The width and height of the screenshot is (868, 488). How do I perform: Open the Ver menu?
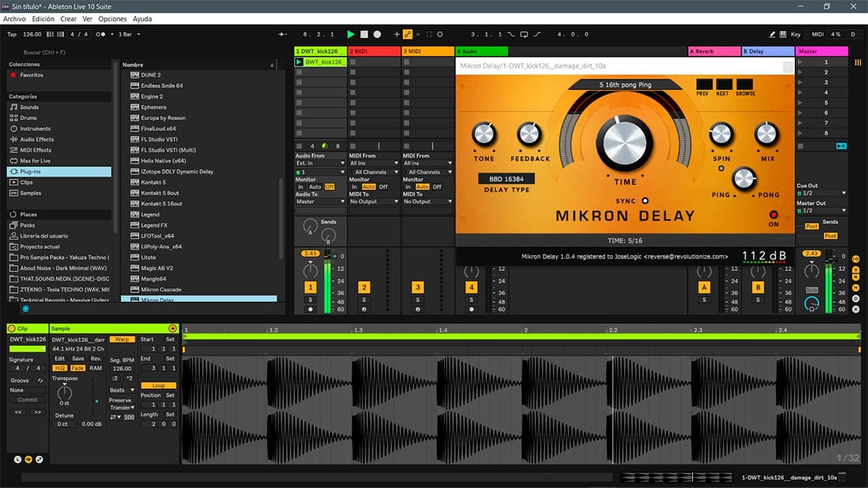pyautogui.click(x=88, y=19)
